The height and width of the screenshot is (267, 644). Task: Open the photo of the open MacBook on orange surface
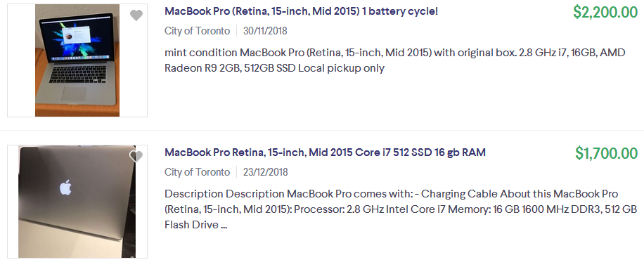coord(77,60)
